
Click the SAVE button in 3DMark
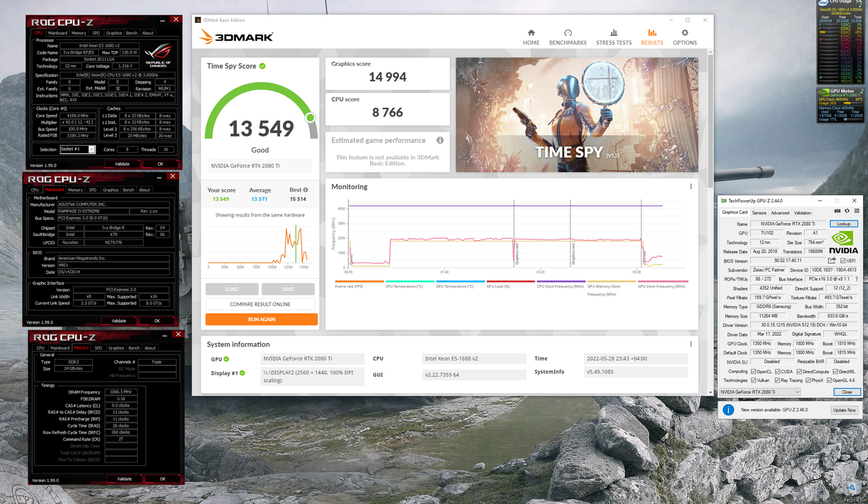tap(288, 289)
